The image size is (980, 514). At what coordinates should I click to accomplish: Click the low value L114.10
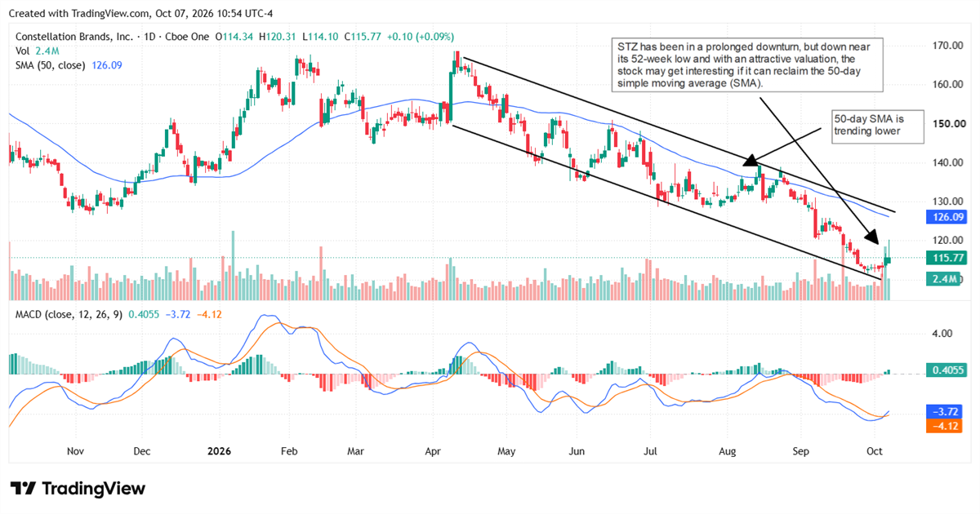[322, 37]
